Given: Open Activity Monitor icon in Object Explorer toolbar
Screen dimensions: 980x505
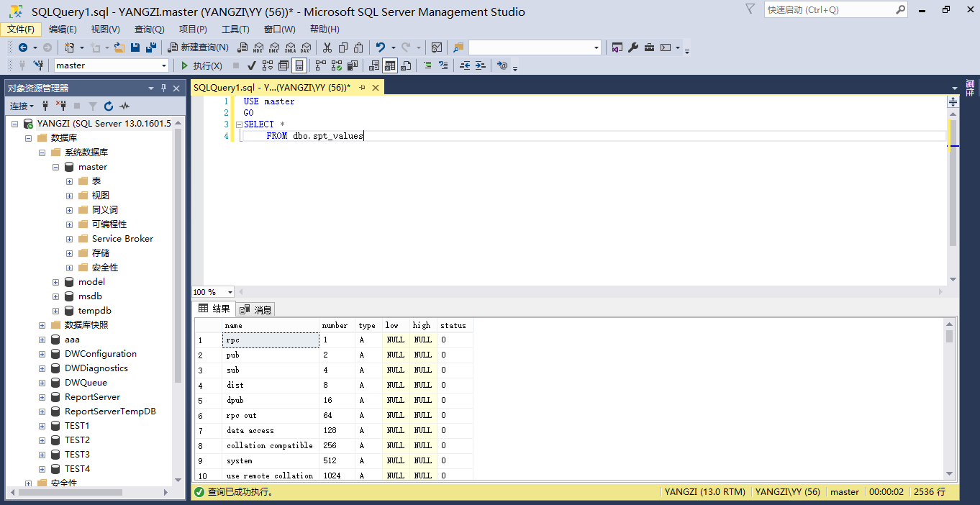Looking at the screenshot, I should [124, 105].
